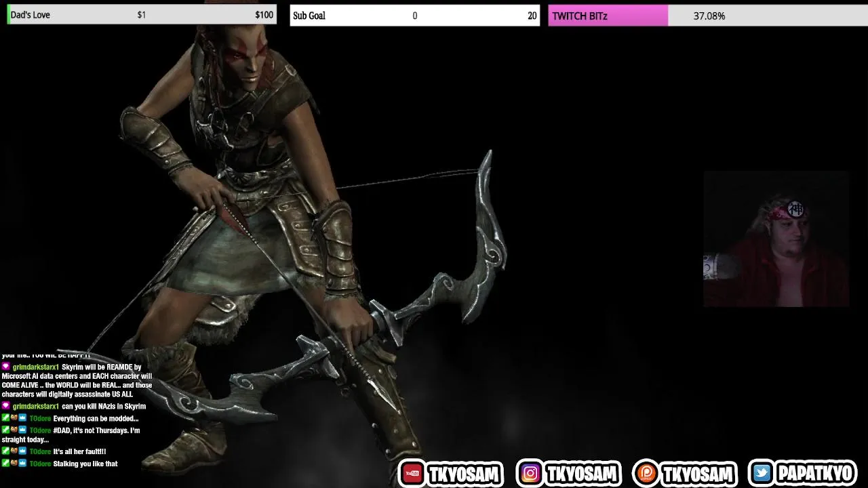This screenshot has height=488, width=868.
Task: Click the YouTube icon beside TKYOSAM
Action: (412, 474)
